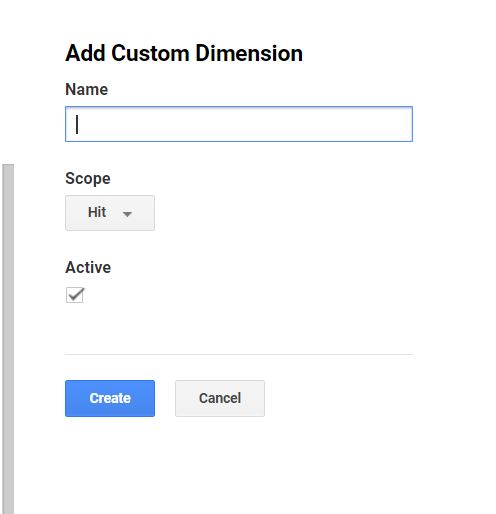The width and height of the screenshot is (496, 514).
Task: Focus the Name input field
Action: click(x=239, y=124)
